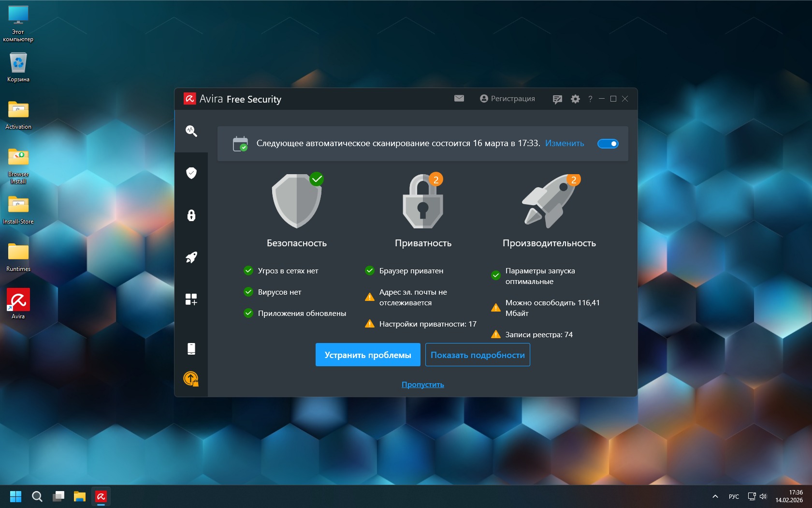Screen dimensions: 812x508
Task: Open the Performance rocket sidebar section
Action: click(191, 257)
